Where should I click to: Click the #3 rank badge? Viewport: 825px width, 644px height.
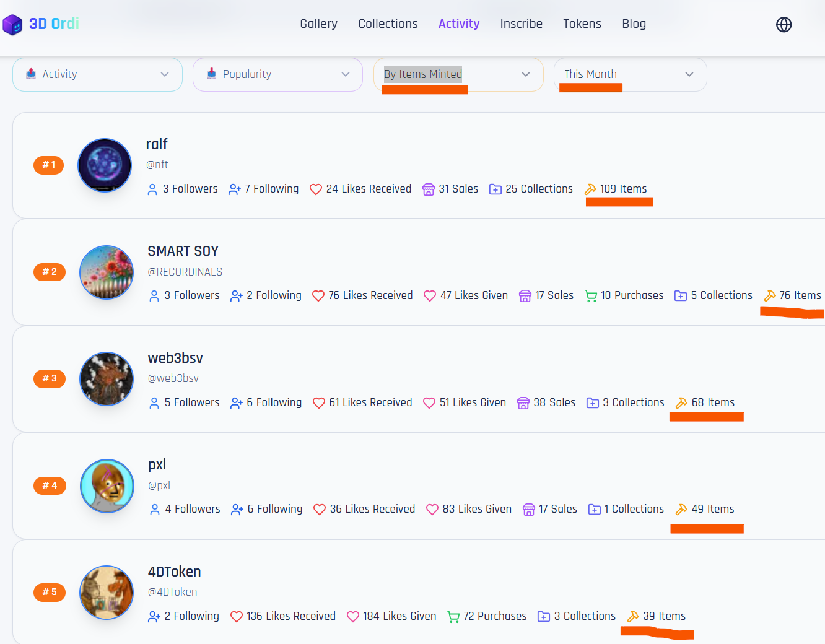click(x=49, y=378)
